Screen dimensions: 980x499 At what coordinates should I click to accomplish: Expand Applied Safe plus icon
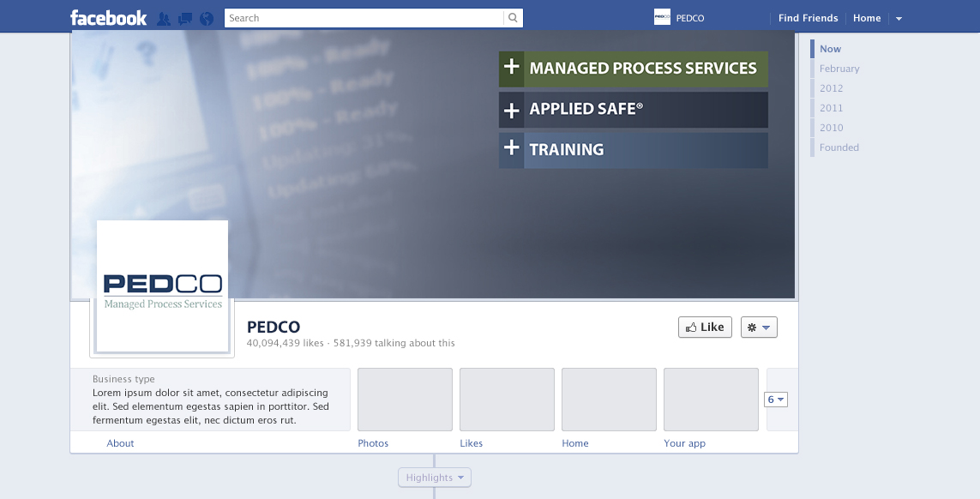(x=511, y=110)
